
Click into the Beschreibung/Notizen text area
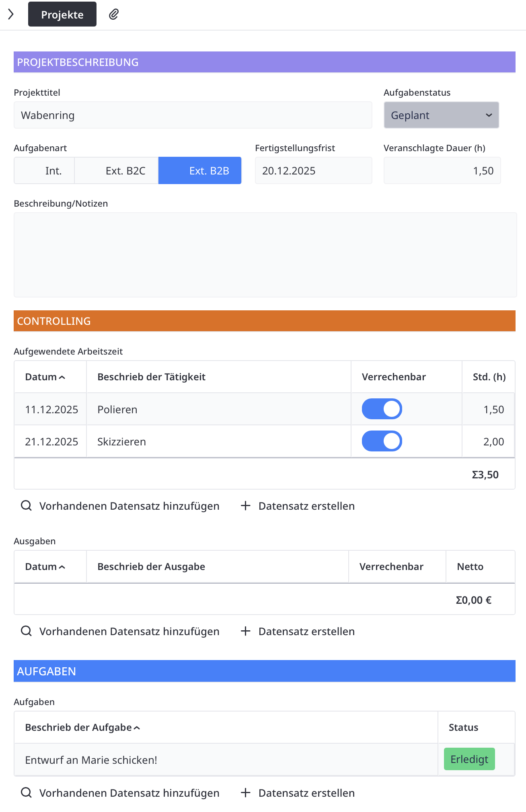(x=265, y=255)
